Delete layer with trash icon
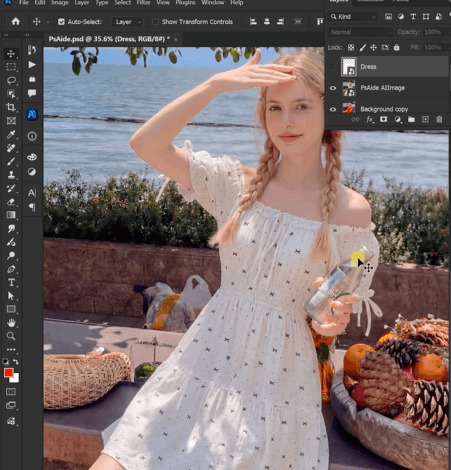Image resolution: width=451 pixels, height=470 pixels. point(439,119)
